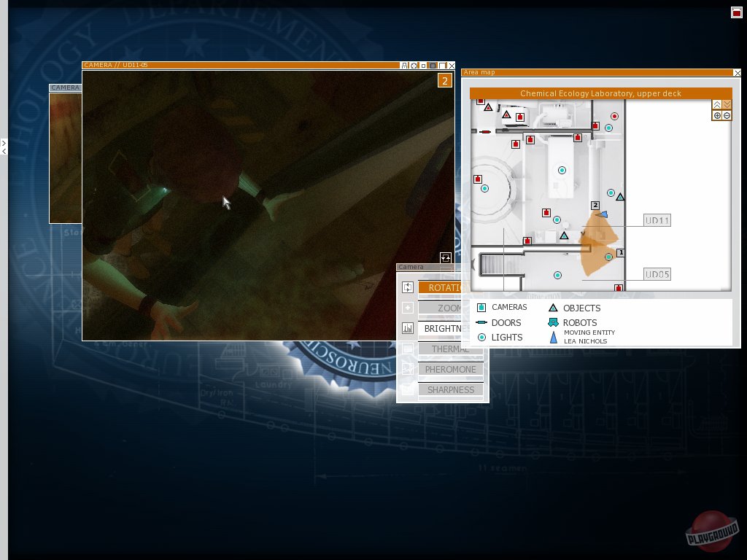The height and width of the screenshot is (560, 747).
Task: Click the light marker in the circular room
Action: click(x=484, y=189)
